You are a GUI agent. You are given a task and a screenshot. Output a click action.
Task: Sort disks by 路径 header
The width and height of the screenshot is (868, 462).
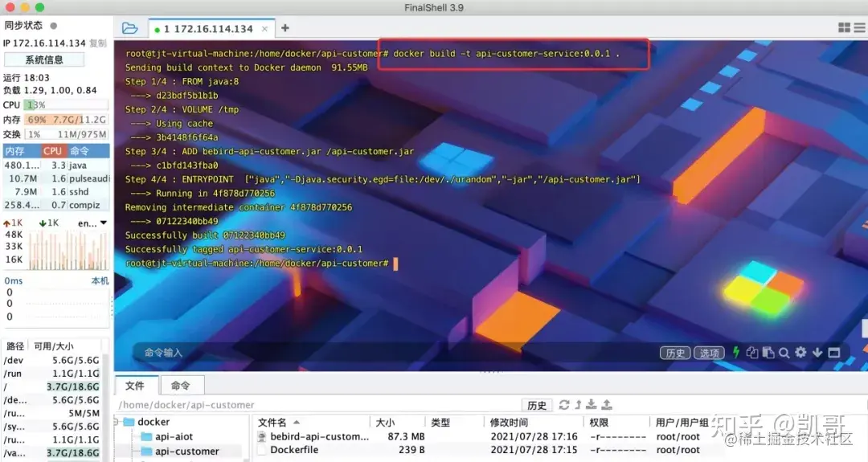[x=15, y=346]
